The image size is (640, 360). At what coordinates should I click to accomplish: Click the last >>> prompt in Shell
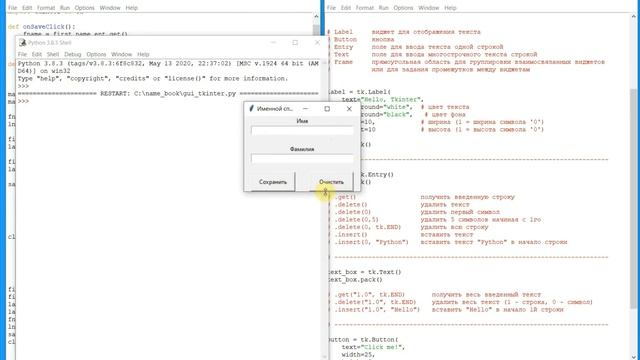[x=23, y=101]
